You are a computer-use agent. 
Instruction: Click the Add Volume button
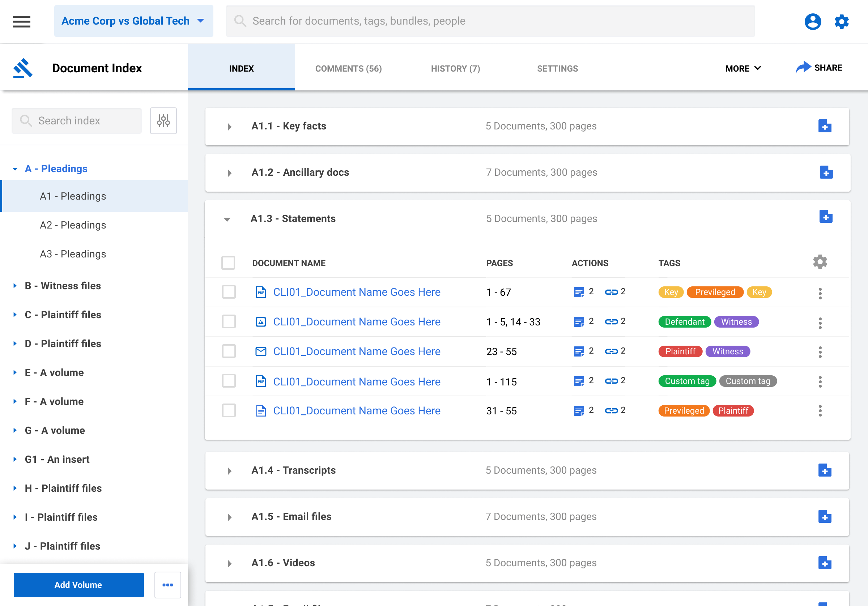[x=78, y=585]
